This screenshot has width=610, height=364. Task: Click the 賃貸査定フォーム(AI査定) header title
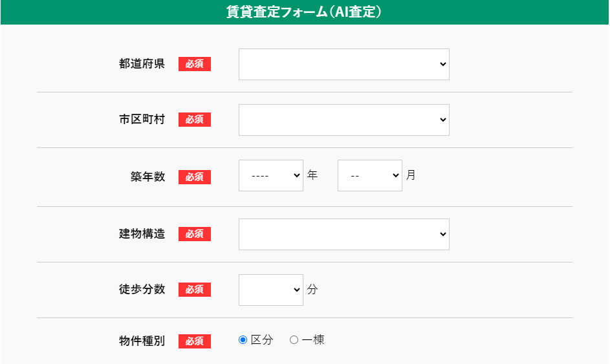(x=304, y=12)
